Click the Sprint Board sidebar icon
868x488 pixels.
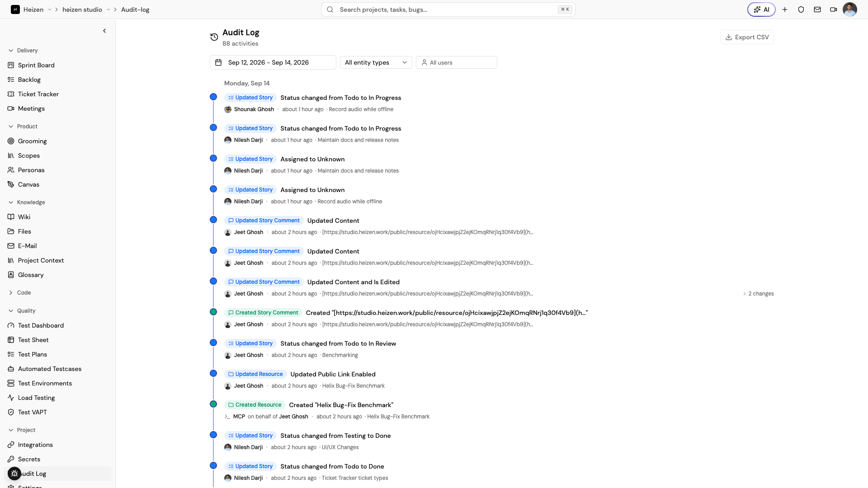(11, 65)
